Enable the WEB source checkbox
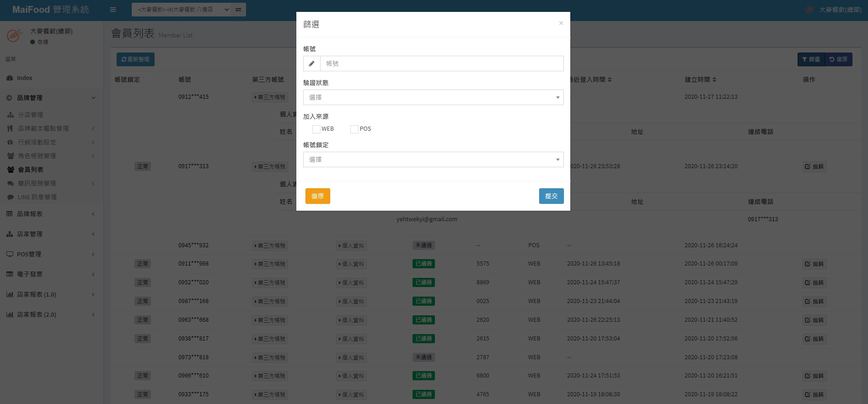This screenshot has height=404, width=868. point(316,129)
